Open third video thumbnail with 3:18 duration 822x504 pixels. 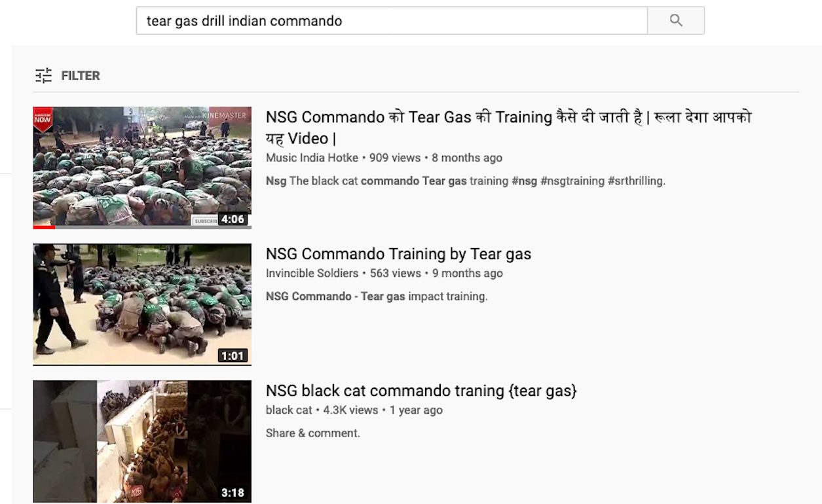point(142,442)
